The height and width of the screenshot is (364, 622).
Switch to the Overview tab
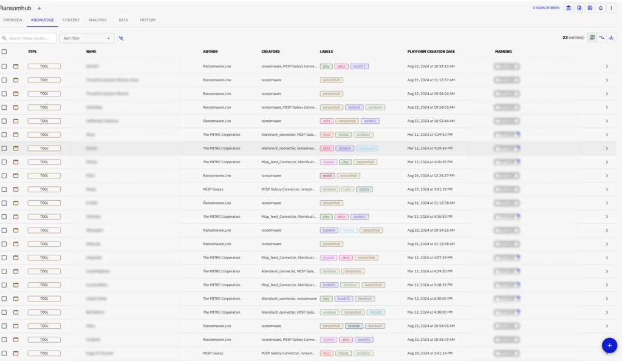tap(13, 20)
